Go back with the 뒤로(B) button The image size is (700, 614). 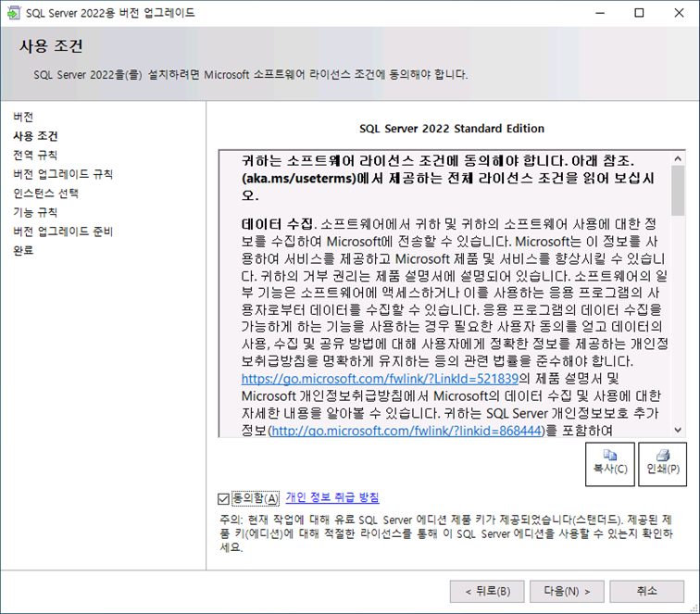click(487, 592)
